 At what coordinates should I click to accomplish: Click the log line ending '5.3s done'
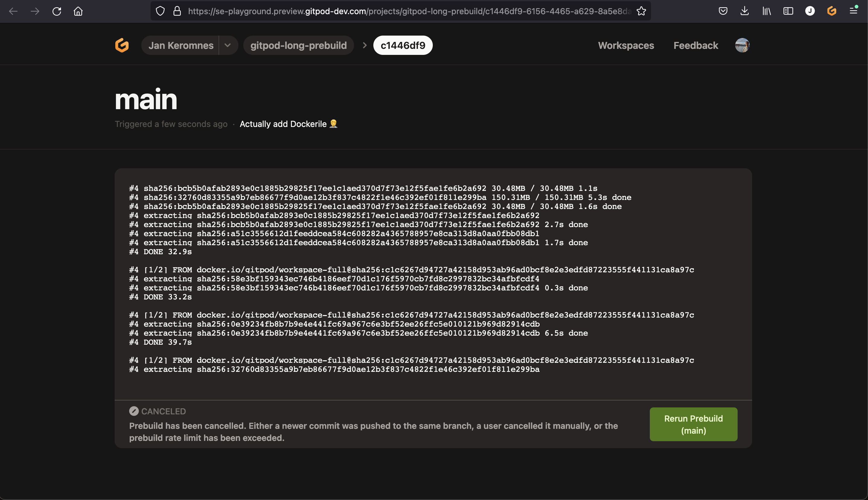click(x=380, y=198)
